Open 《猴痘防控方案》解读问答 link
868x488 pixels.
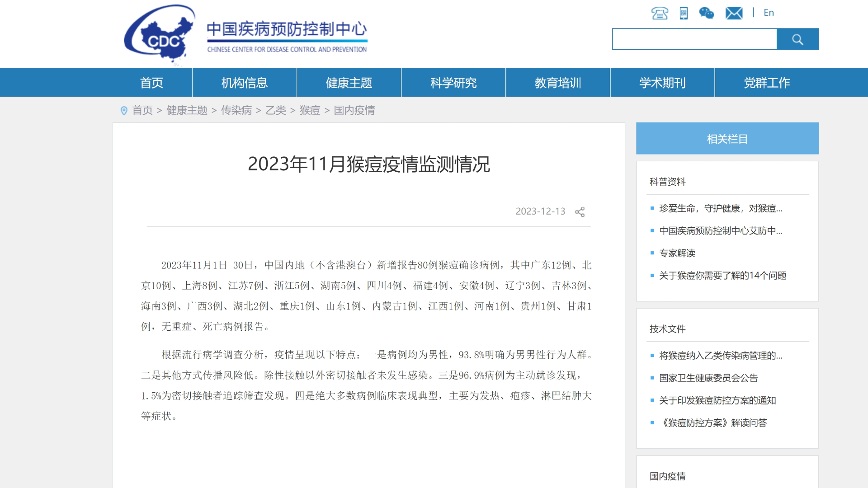713,423
